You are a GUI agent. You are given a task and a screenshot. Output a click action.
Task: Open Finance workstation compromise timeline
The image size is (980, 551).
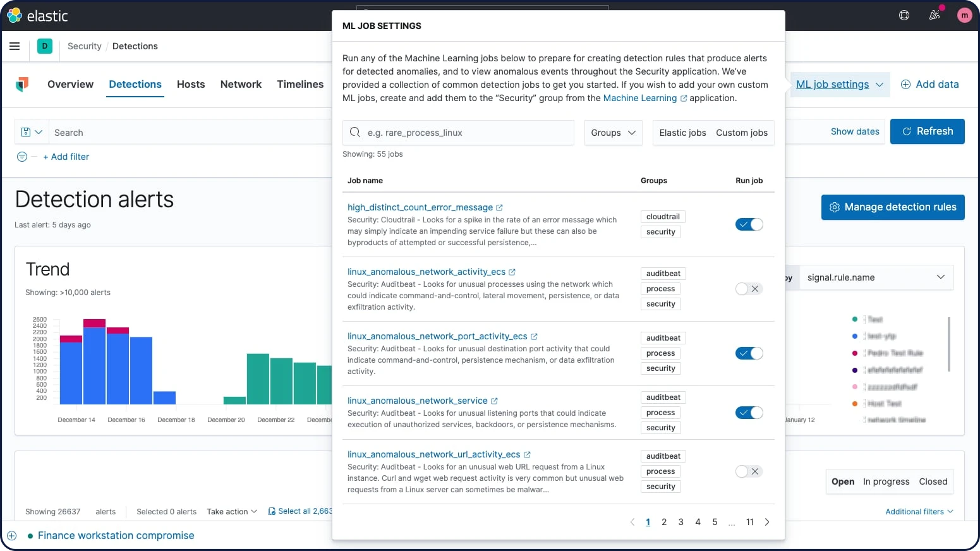click(x=116, y=536)
